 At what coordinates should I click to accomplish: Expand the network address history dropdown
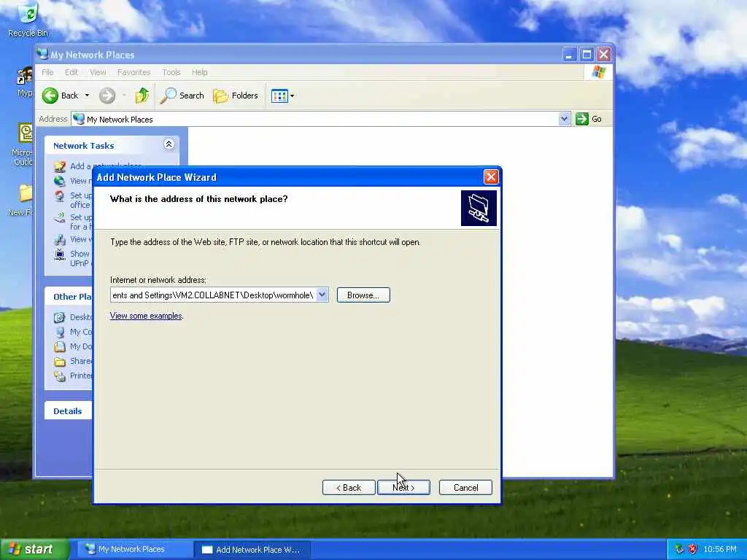coord(322,295)
